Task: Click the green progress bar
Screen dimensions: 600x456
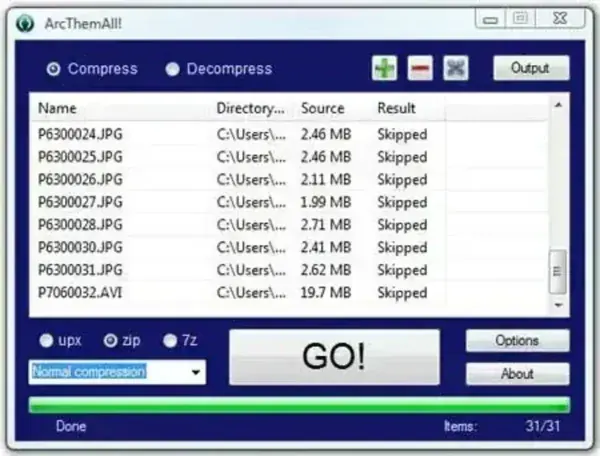Action: (299, 405)
